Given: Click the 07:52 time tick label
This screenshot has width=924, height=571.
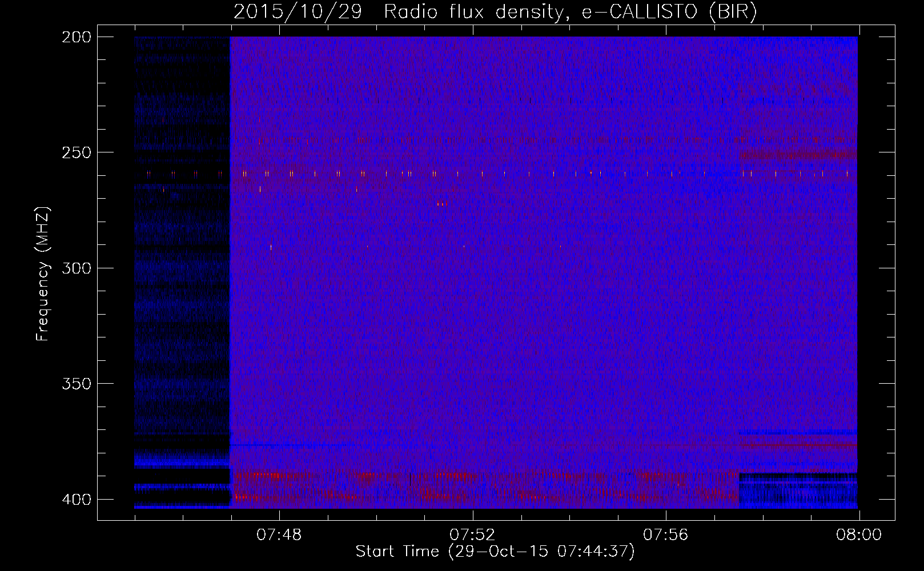Looking at the screenshot, I should pyautogui.click(x=472, y=535).
